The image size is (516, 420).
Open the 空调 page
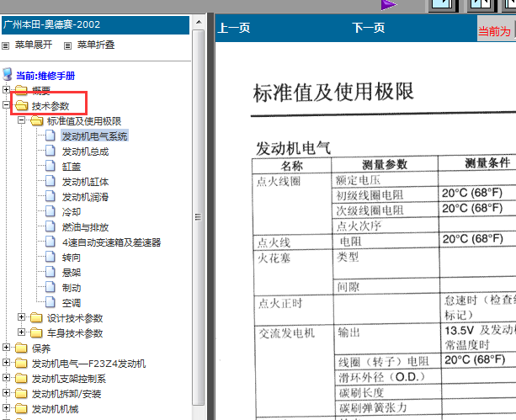(x=72, y=303)
